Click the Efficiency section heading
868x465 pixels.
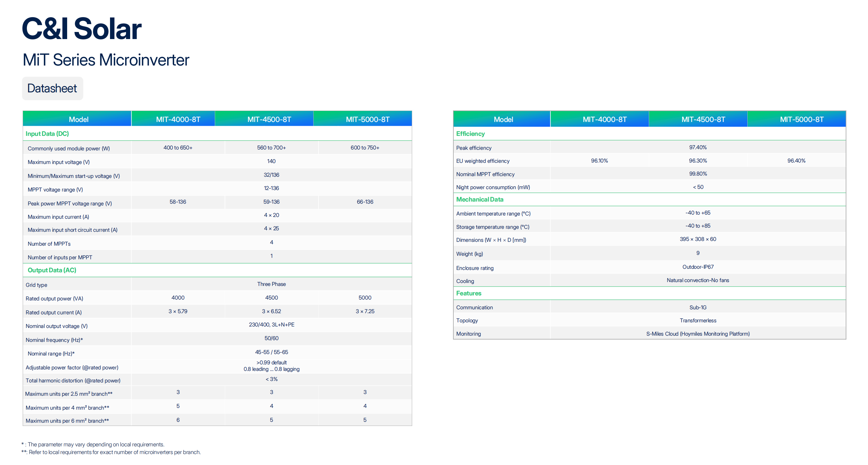470,133
